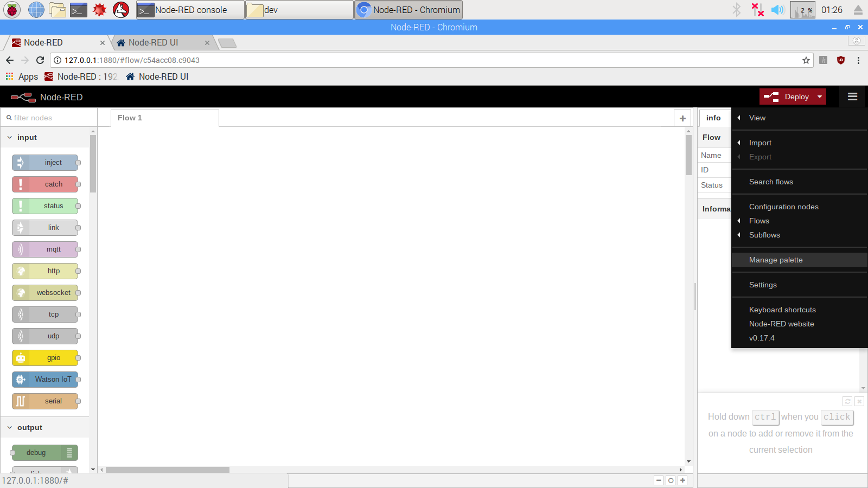Screen dimensions: 868x488
Task: Click the filter nodes search field
Action: point(49,118)
